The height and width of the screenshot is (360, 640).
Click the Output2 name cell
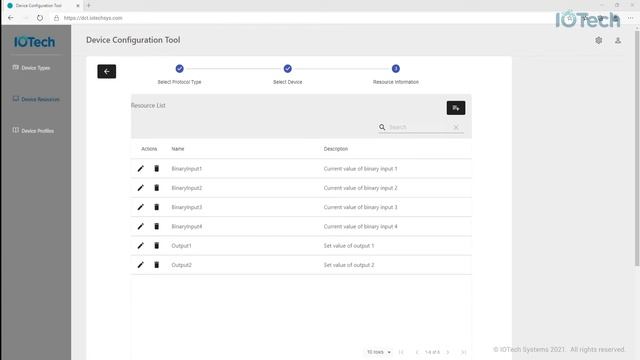coord(181,265)
